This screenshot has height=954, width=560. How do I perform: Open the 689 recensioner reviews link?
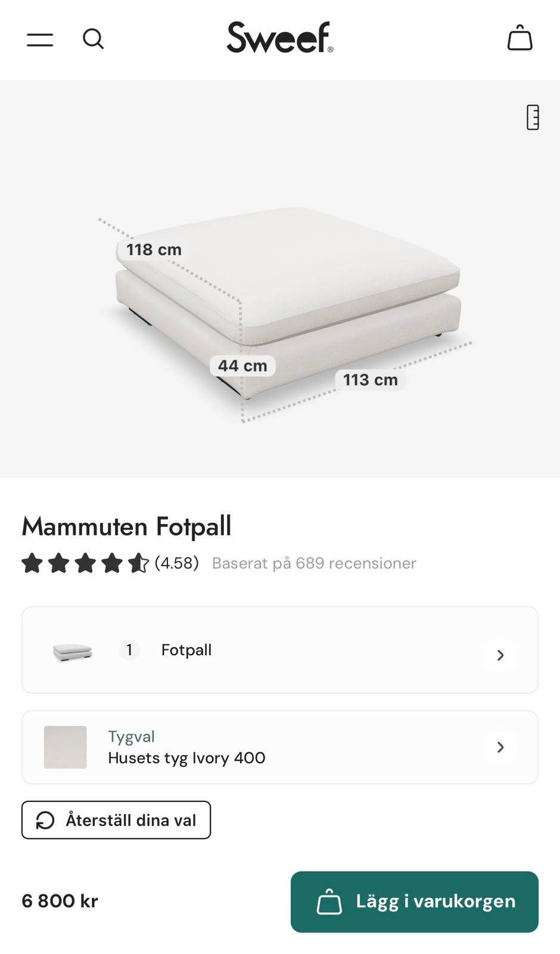314,563
